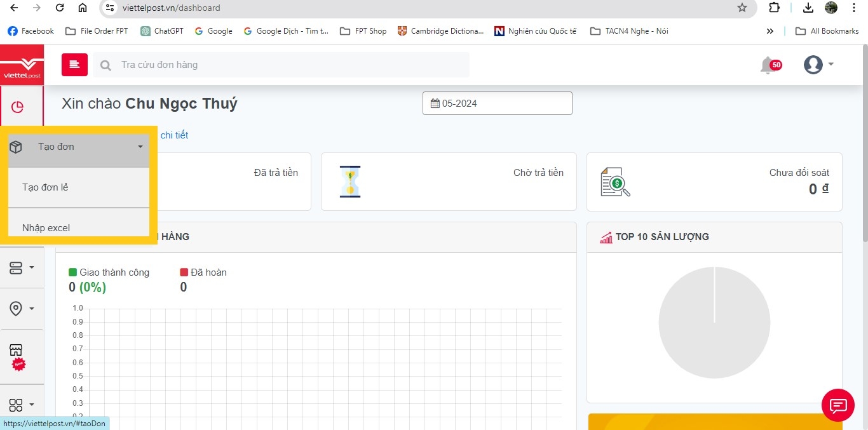Click the Chờ trả tiền label
Viewport: 868px width, 430px height.
[x=538, y=173]
